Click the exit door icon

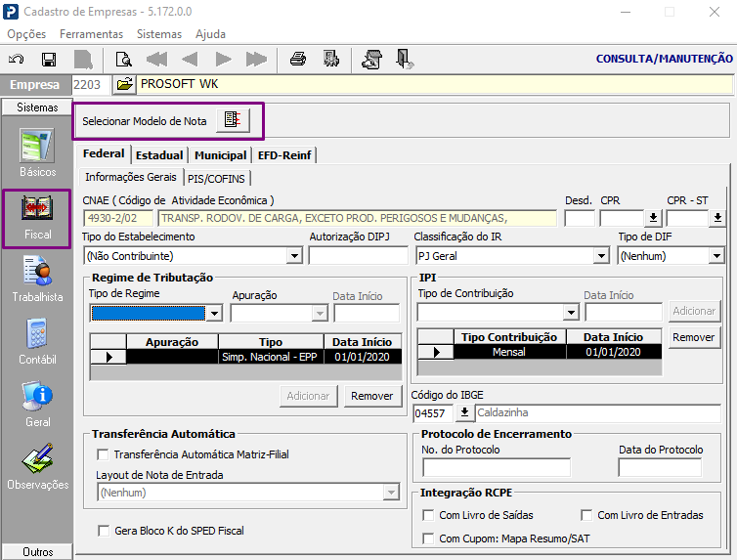405,60
